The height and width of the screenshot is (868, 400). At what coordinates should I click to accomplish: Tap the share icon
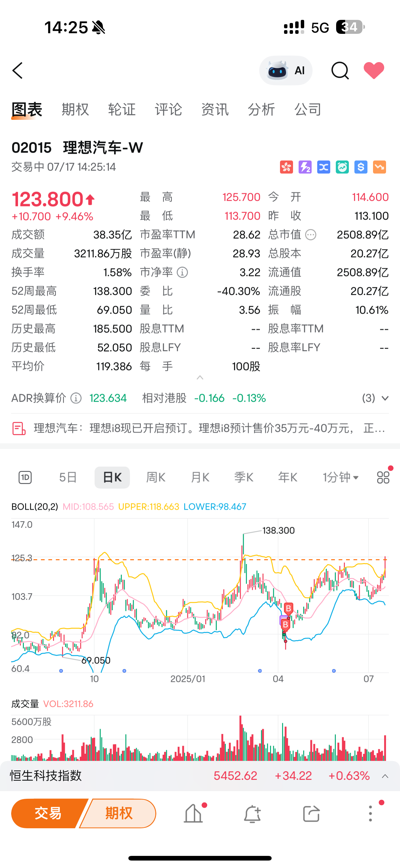click(x=311, y=813)
